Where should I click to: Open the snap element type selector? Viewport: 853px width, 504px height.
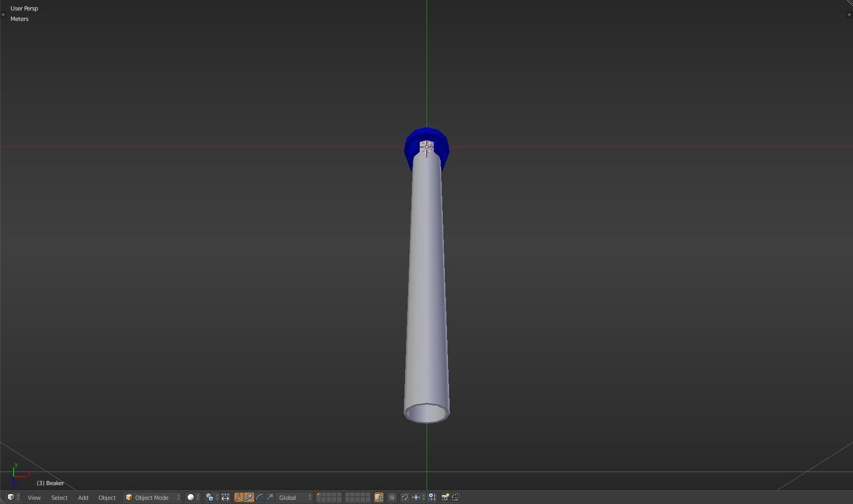419,497
